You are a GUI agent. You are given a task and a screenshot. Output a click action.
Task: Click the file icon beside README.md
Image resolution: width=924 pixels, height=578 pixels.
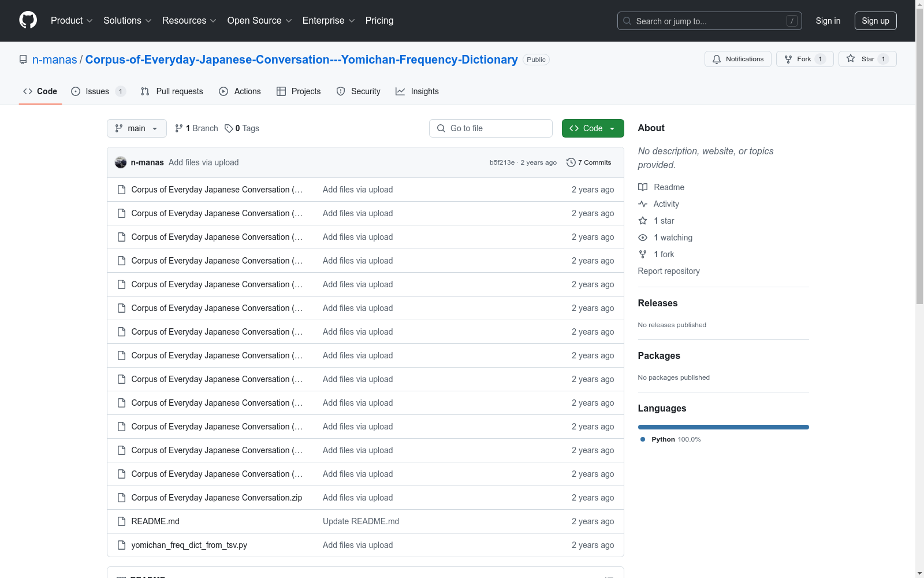pyautogui.click(x=121, y=521)
